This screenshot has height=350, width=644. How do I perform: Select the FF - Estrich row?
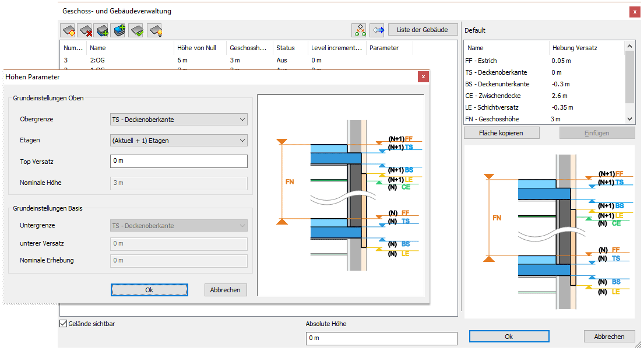544,61
